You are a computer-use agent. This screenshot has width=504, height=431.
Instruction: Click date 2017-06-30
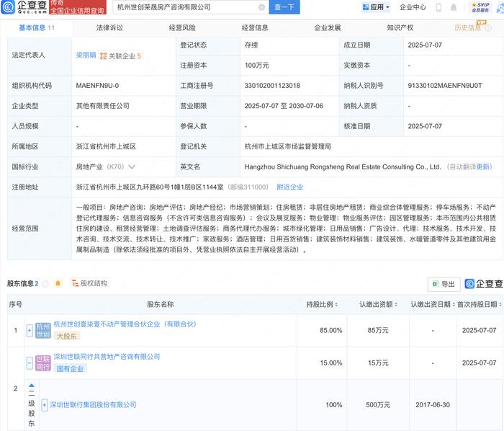pos(433,404)
